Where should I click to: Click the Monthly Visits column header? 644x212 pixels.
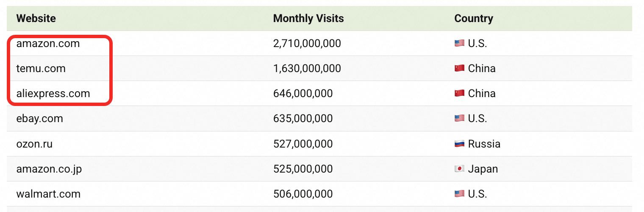pos(308,19)
